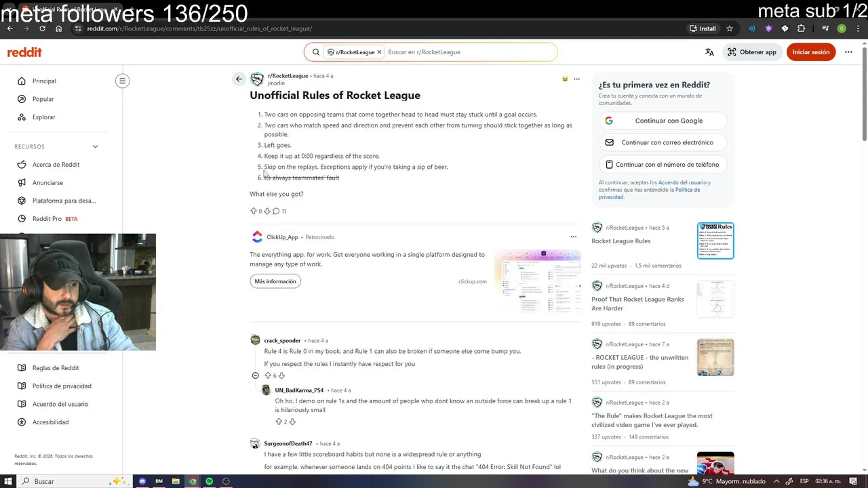Install the Reddit web app from address bar
This screenshot has width=868, height=488.
click(x=703, y=28)
